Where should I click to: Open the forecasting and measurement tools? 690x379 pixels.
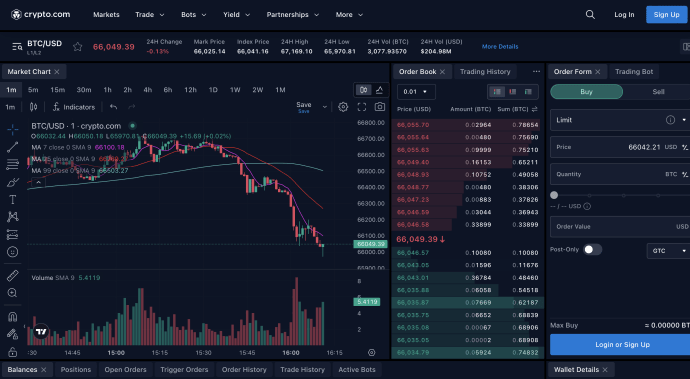click(x=13, y=234)
